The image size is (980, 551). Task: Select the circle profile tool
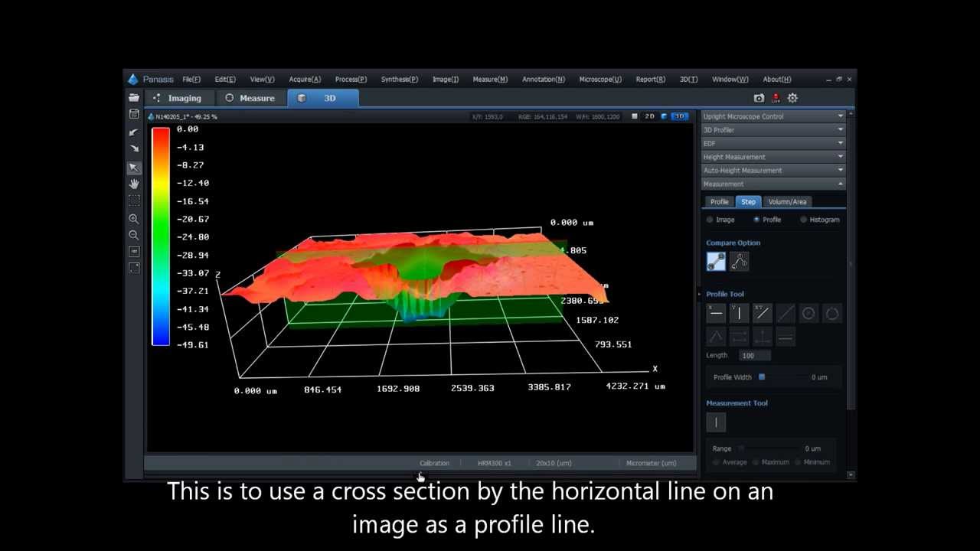pyautogui.click(x=808, y=313)
